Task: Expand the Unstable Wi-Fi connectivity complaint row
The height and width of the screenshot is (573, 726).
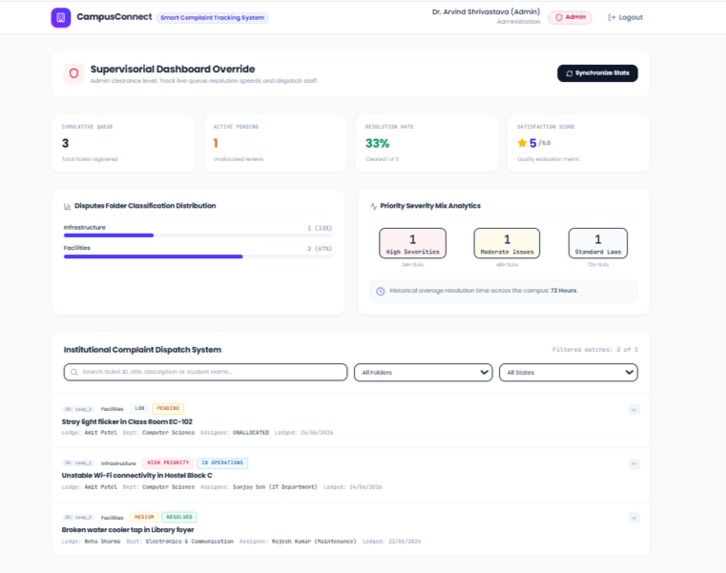Action: pos(634,464)
